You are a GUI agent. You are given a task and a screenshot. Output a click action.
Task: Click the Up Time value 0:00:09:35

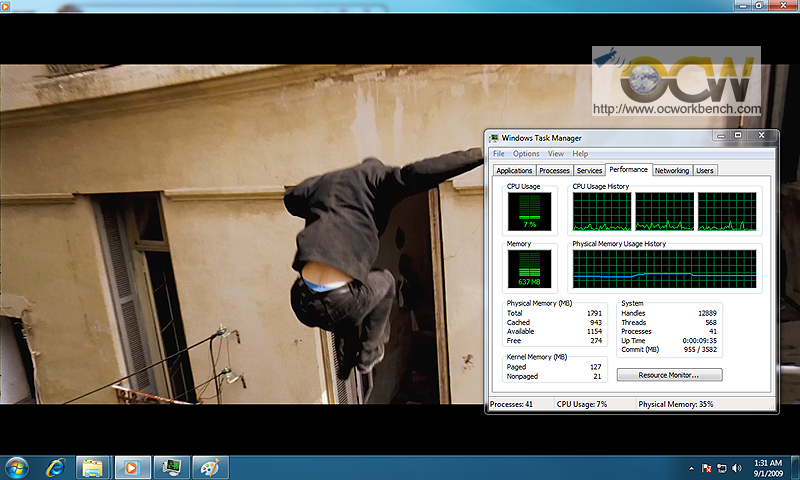coord(699,340)
